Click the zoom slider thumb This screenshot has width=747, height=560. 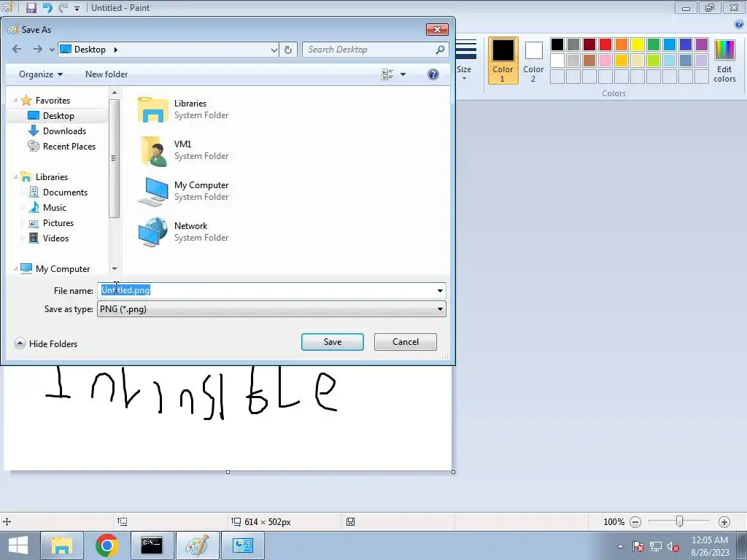680,522
